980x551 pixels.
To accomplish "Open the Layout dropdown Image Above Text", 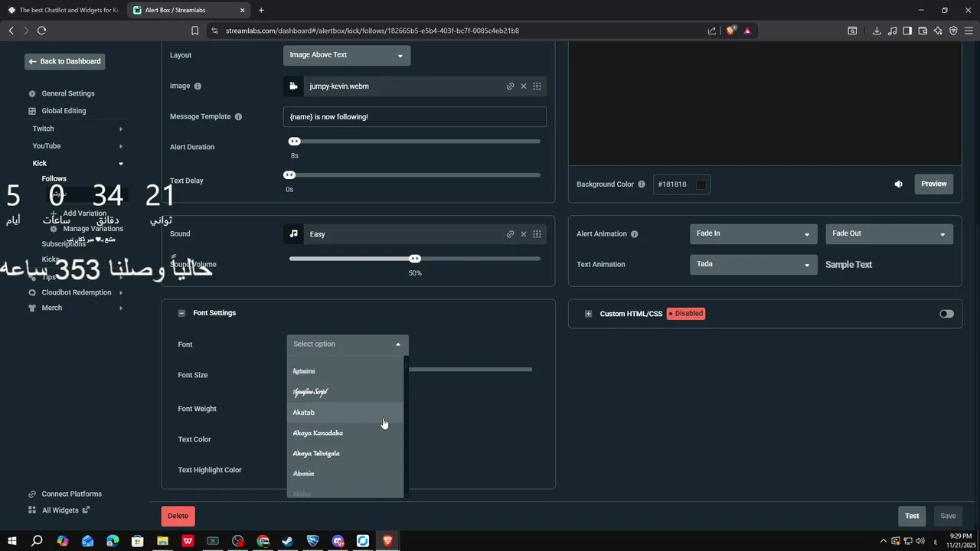I will coord(347,55).
